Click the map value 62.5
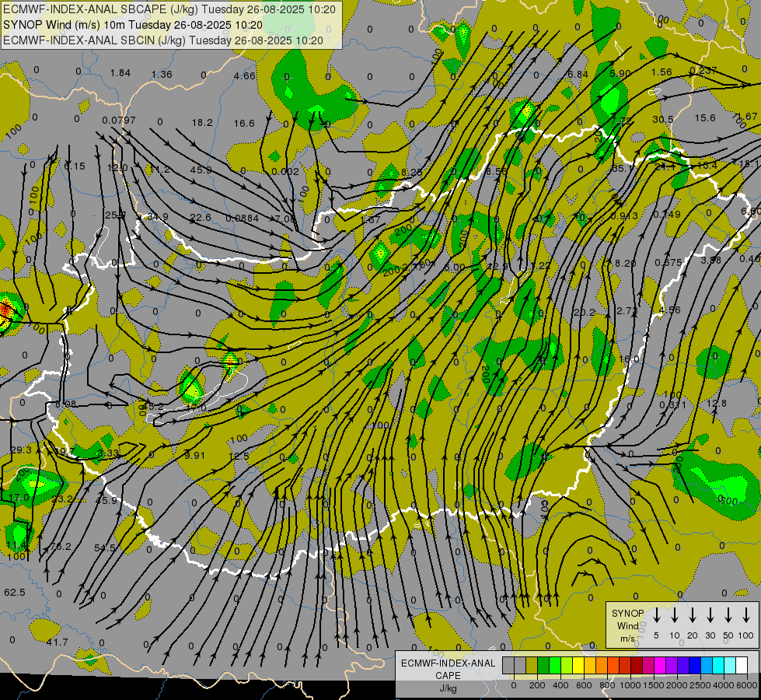This screenshot has height=700, width=761. pos(15,593)
